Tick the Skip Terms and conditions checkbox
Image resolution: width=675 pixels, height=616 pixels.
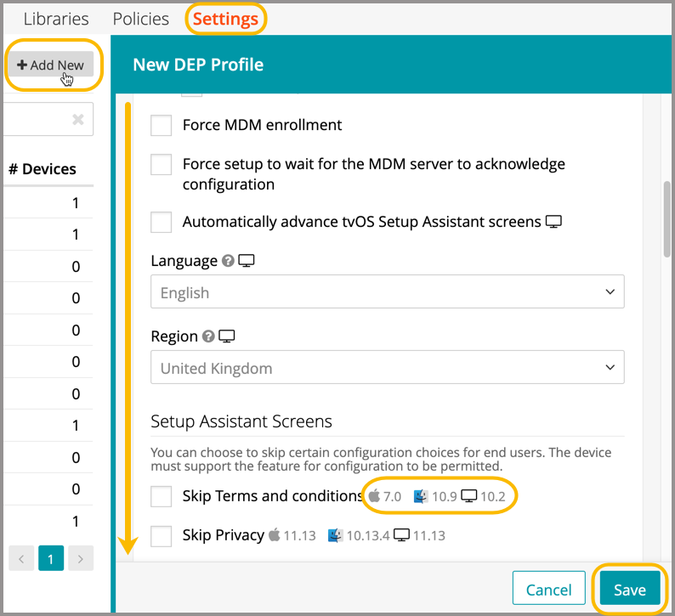tap(162, 496)
